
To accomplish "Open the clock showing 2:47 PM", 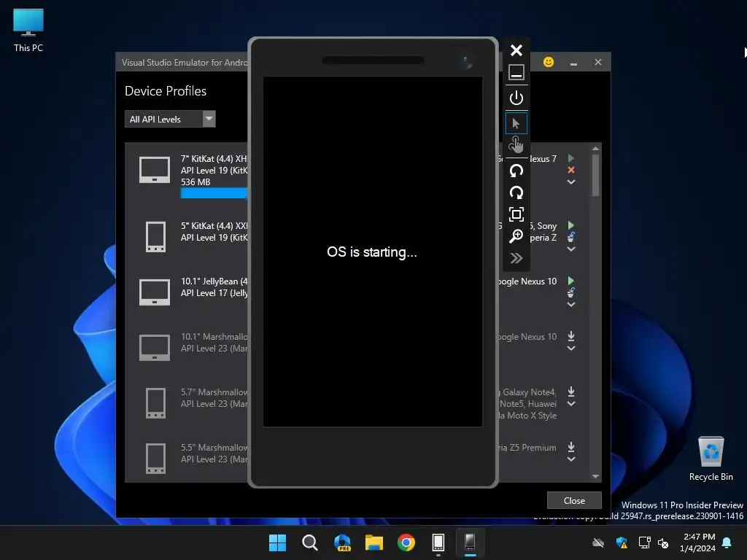I will pyautogui.click(x=698, y=542).
